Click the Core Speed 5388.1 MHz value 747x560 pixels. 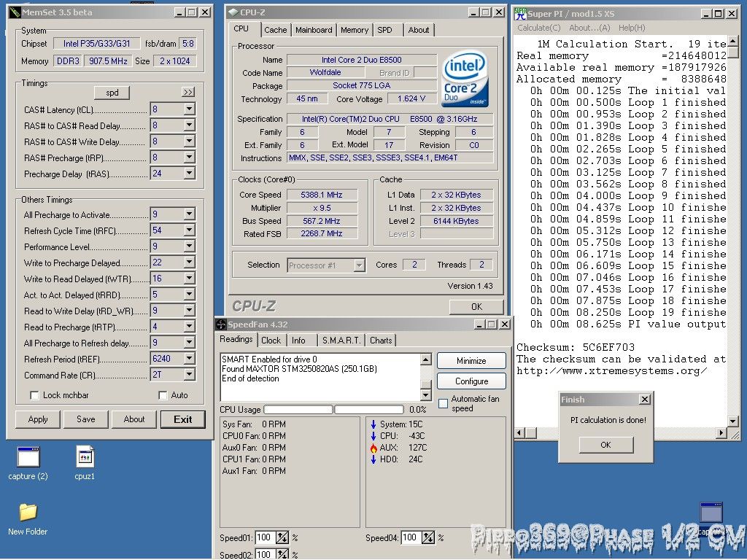322,195
